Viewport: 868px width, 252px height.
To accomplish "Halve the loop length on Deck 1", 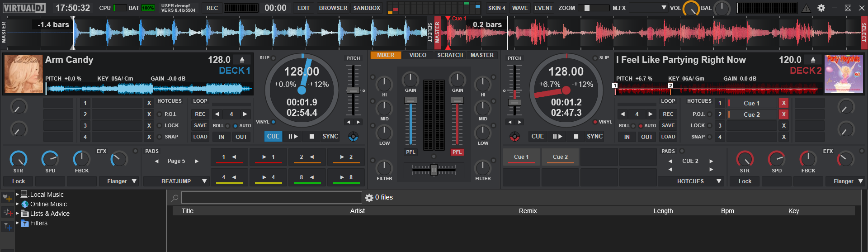I will click(217, 114).
